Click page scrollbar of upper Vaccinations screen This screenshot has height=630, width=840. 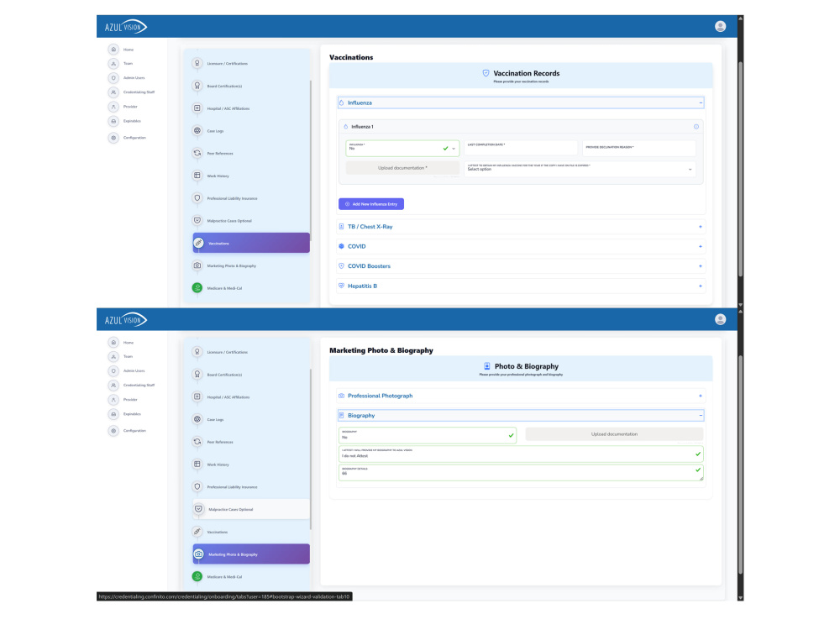coord(740,169)
